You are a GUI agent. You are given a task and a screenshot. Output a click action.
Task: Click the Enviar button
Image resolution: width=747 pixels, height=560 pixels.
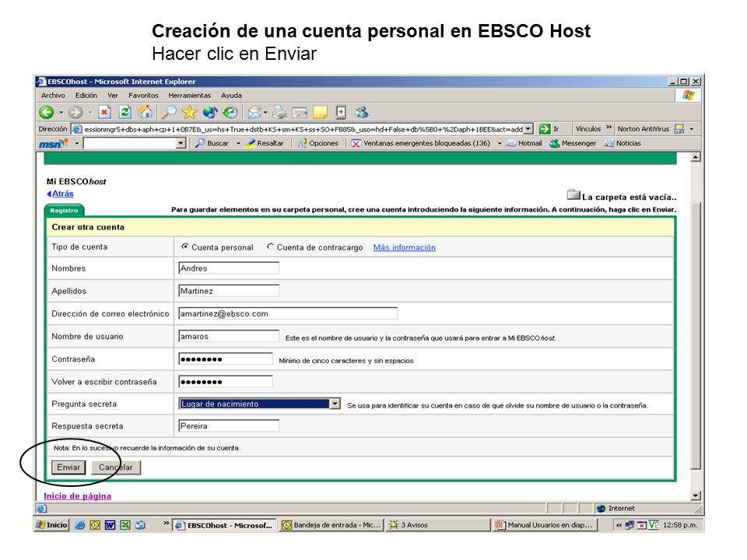68,467
